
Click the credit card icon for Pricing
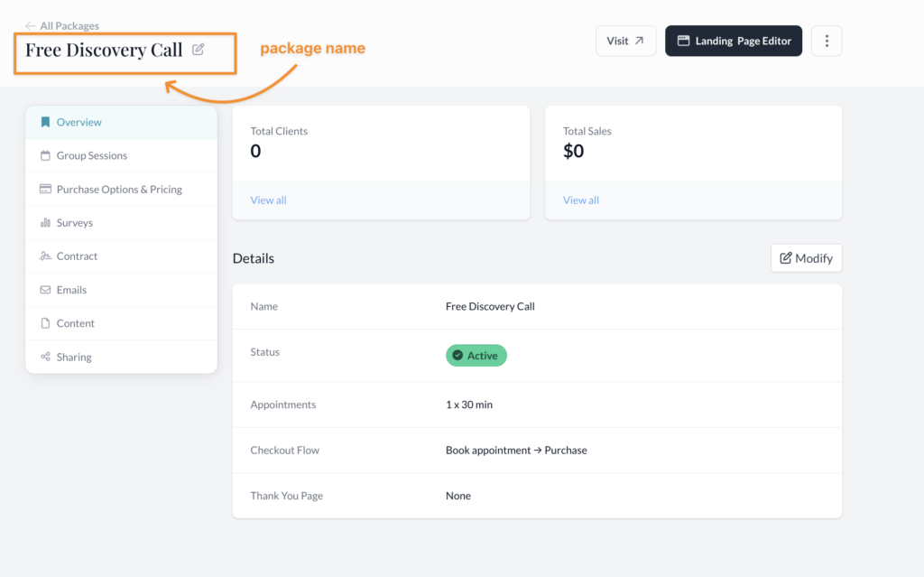pyautogui.click(x=45, y=190)
